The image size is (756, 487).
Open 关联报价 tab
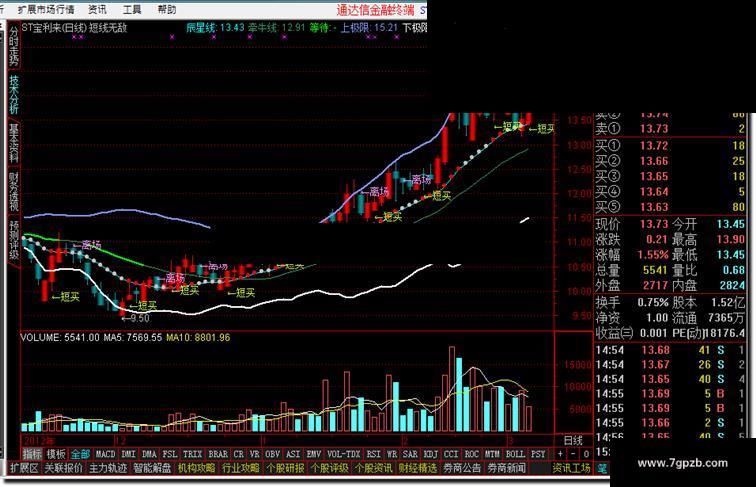(64, 468)
